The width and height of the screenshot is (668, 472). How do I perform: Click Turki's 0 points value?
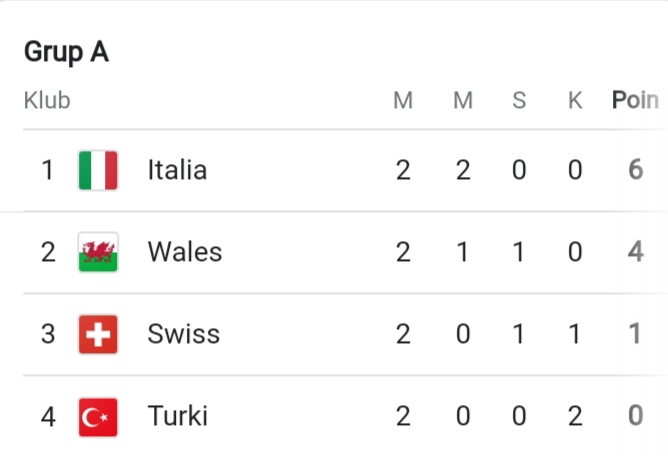635,416
